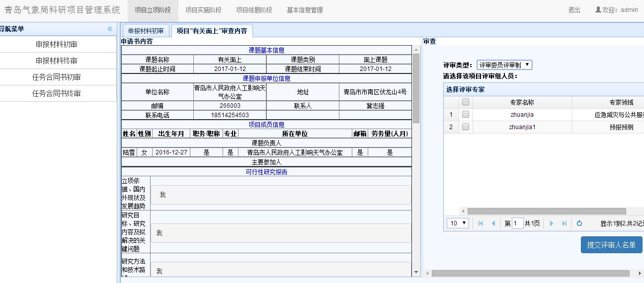Click cell zhuanjia in expert table

(522, 115)
